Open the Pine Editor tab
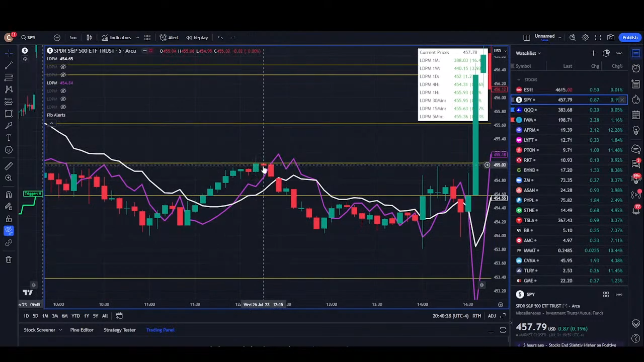Viewport: 644px width, 362px height. click(82, 330)
